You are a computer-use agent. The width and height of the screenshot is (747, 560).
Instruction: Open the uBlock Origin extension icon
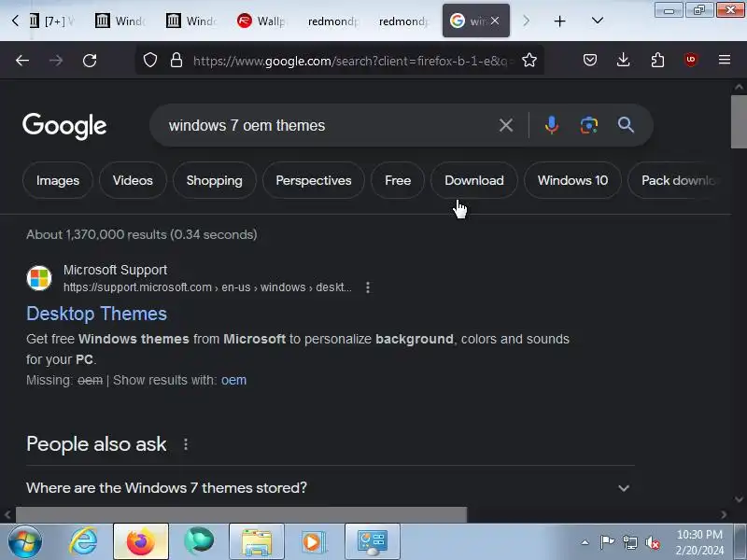tap(691, 60)
